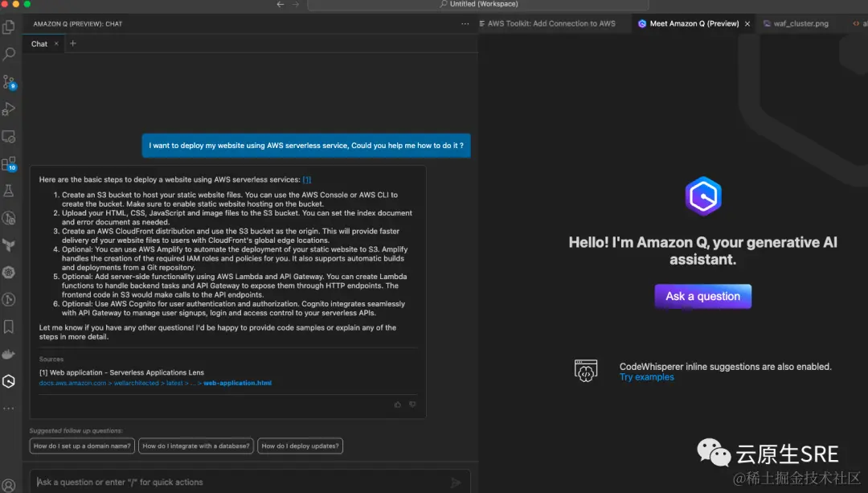Open the Docker whale view
Screen dimensions: 868x493
coord(9,354)
